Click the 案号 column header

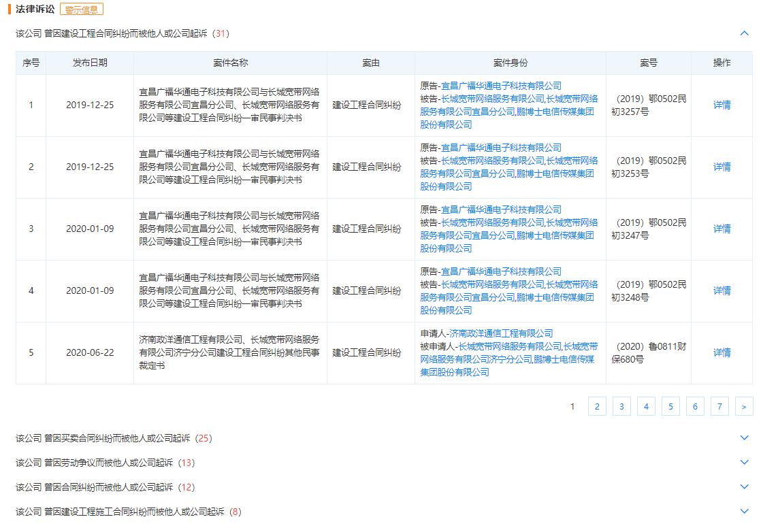point(649,63)
